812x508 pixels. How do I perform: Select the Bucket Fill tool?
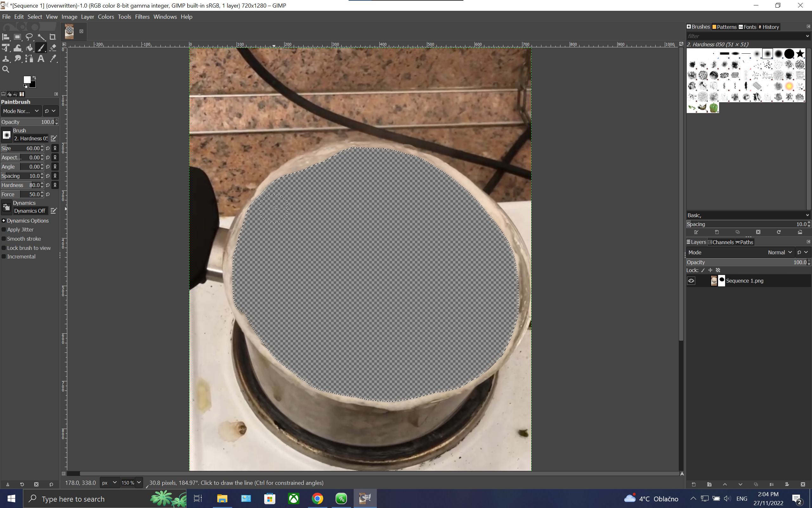pos(29,48)
